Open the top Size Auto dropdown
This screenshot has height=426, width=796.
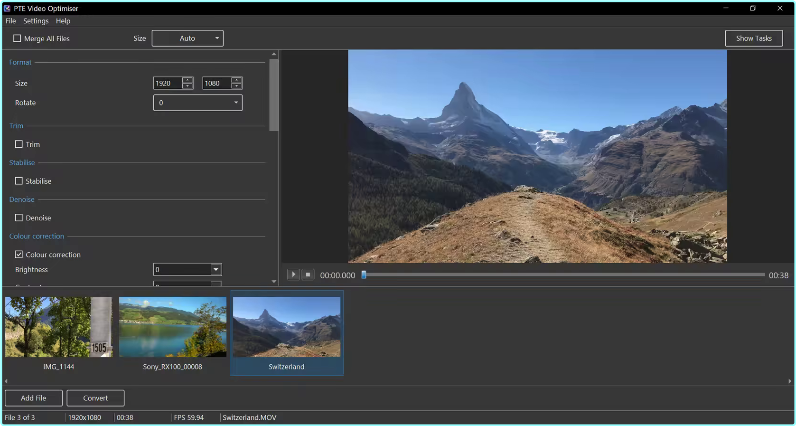[187, 39]
